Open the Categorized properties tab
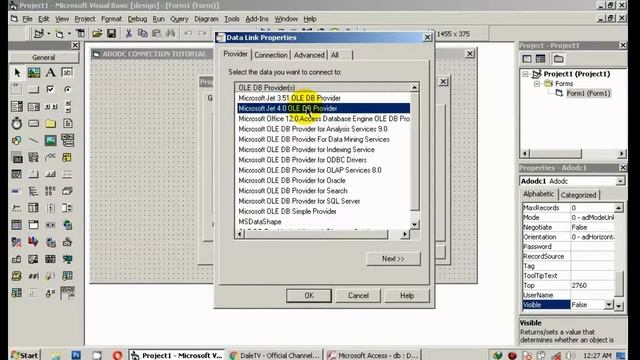The width and height of the screenshot is (640, 360). tap(578, 195)
